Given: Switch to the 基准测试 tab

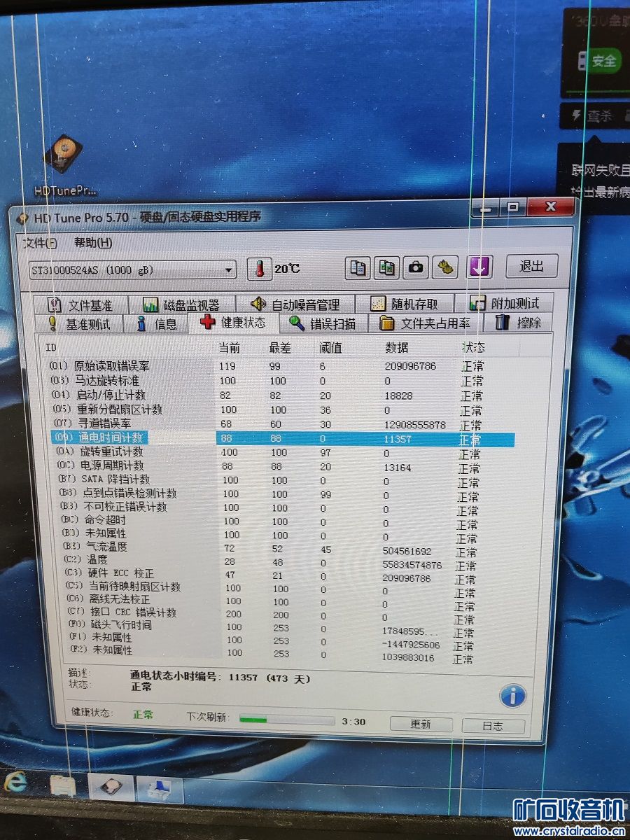Looking at the screenshot, I should 78,323.
